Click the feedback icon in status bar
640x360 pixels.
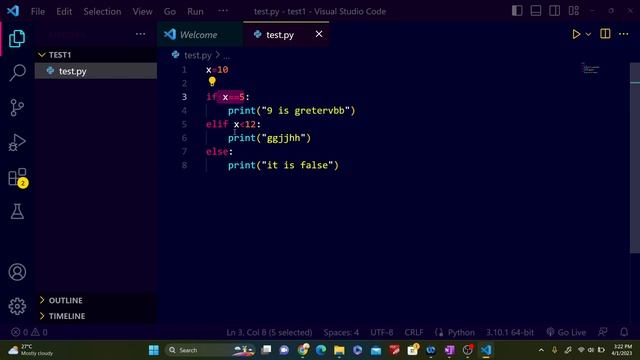[603, 332]
